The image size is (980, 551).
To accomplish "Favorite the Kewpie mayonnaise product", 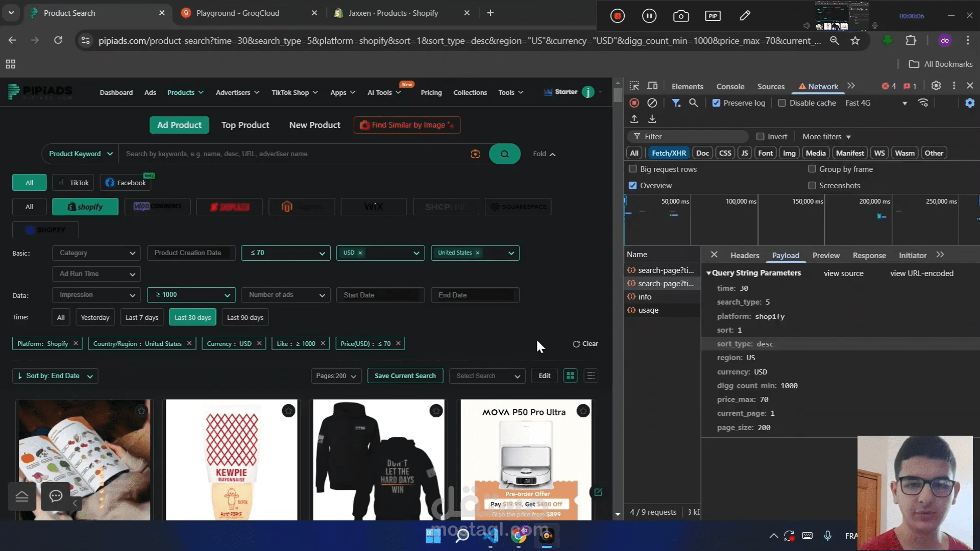I will click(288, 411).
